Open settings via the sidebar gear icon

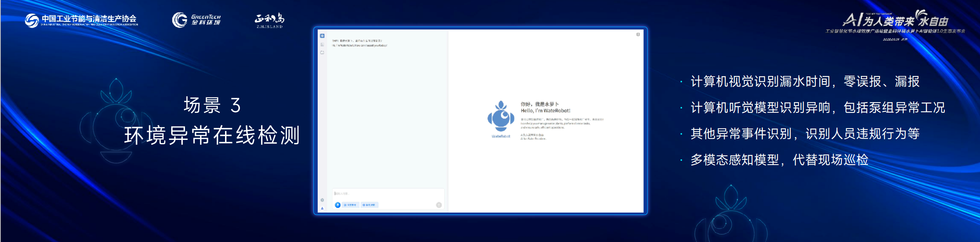tap(322, 200)
